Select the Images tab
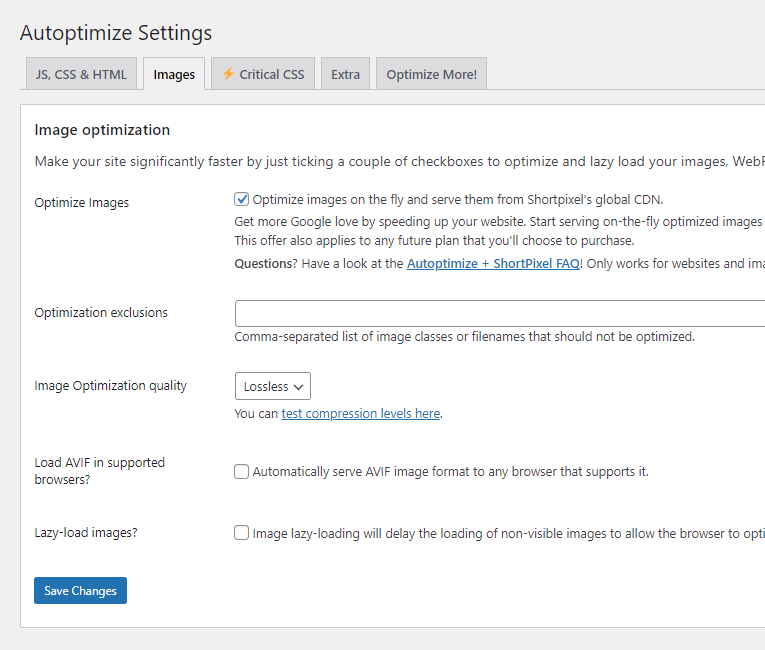The height and width of the screenshot is (650, 765). pos(174,74)
